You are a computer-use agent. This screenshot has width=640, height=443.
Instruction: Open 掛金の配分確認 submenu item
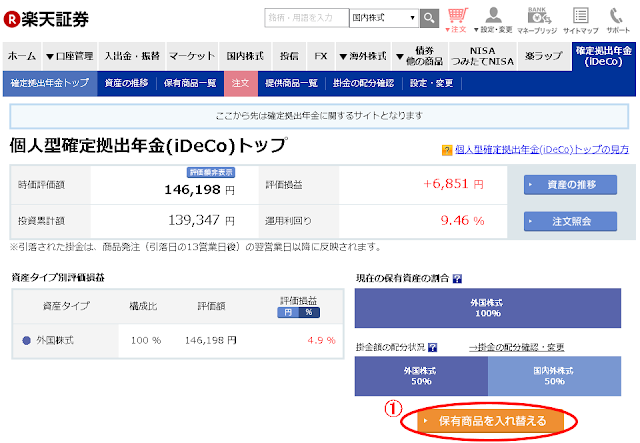click(x=363, y=83)
